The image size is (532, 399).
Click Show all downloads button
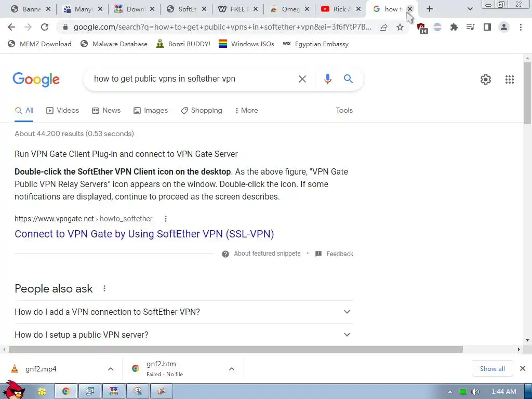pos(492,369)
